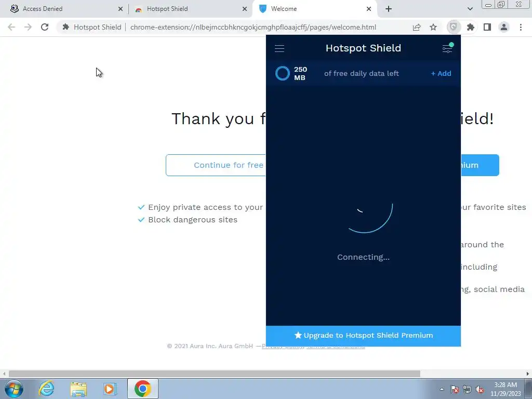Click the muted volume tray icon

(x=480, y=389)
